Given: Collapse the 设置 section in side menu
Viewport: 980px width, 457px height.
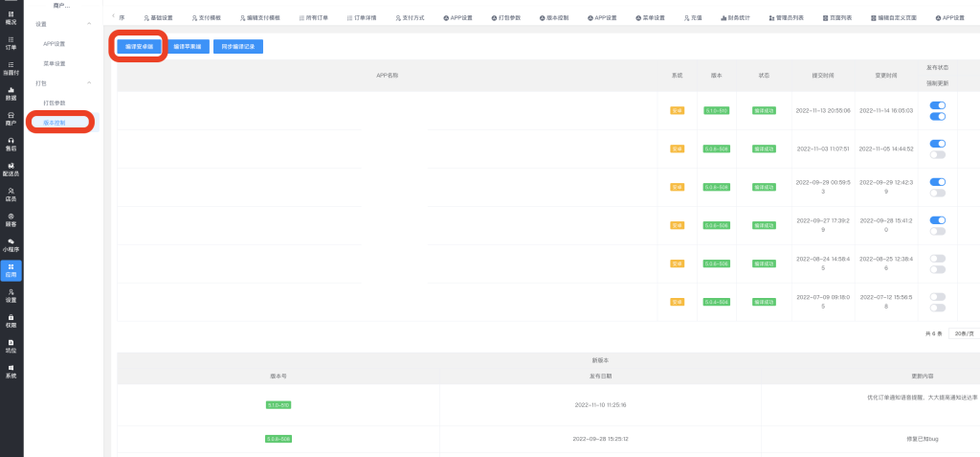Looking at the screenshot, I should [89, 23].
